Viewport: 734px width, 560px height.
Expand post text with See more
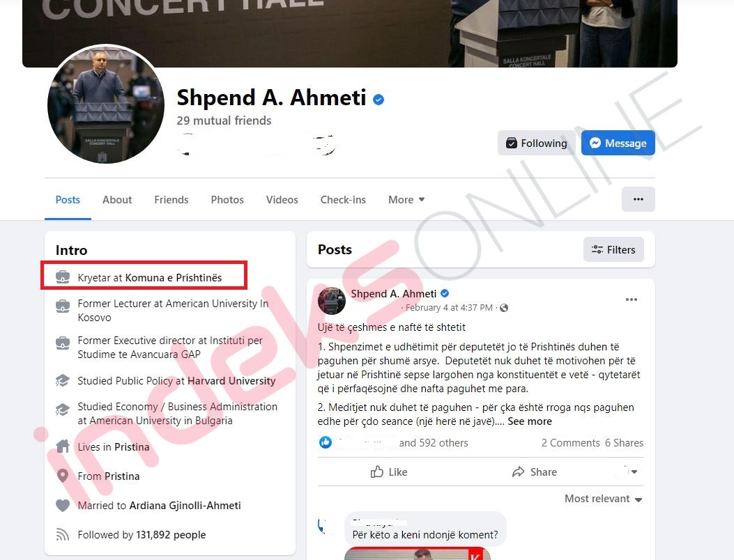[x=530, y=421]
